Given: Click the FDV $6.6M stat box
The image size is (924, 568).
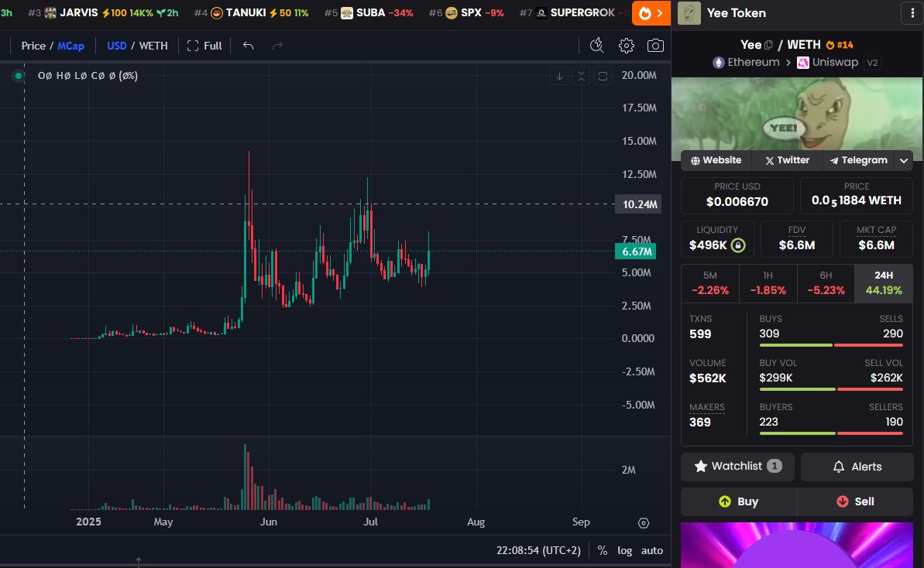Looking at the screenshot, I should pos(797,239).
